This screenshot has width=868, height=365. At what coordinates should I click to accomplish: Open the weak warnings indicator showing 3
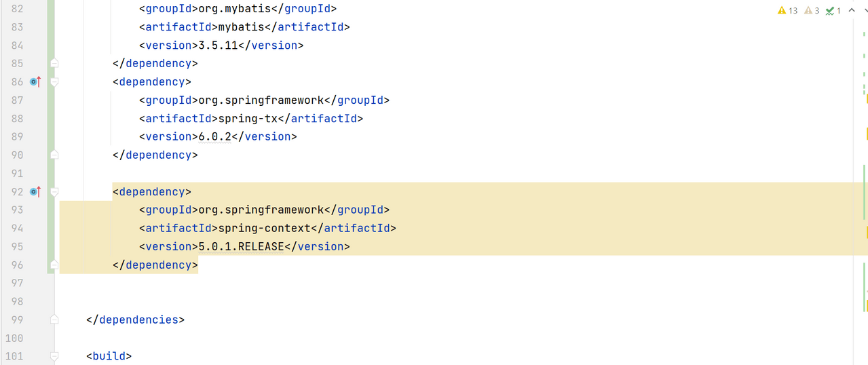812,10
